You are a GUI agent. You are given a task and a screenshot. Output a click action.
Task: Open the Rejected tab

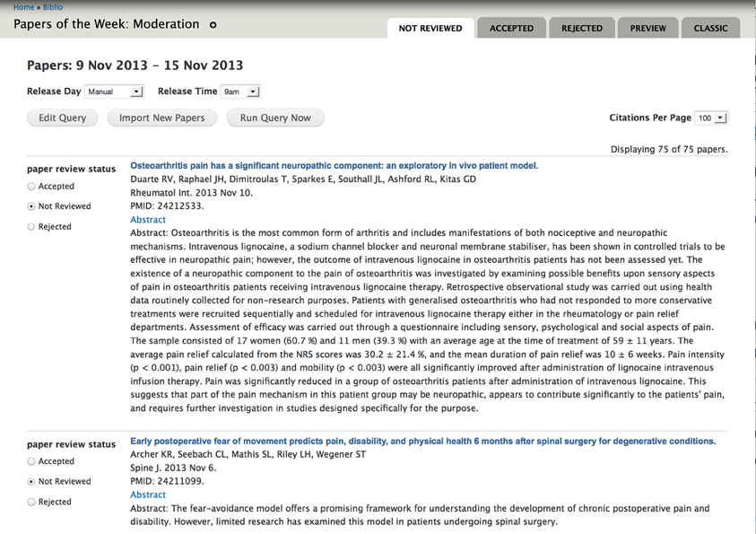pyautogui.click(x=582, y=28)
